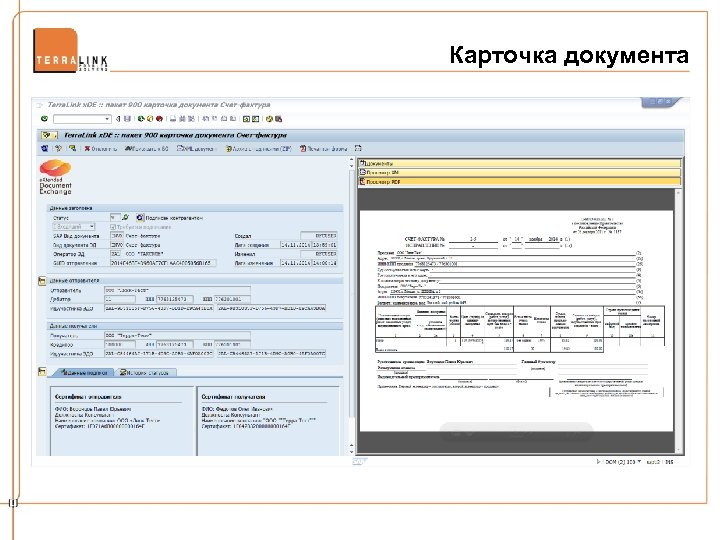Click the status bar expand triangle

[598, 461]
